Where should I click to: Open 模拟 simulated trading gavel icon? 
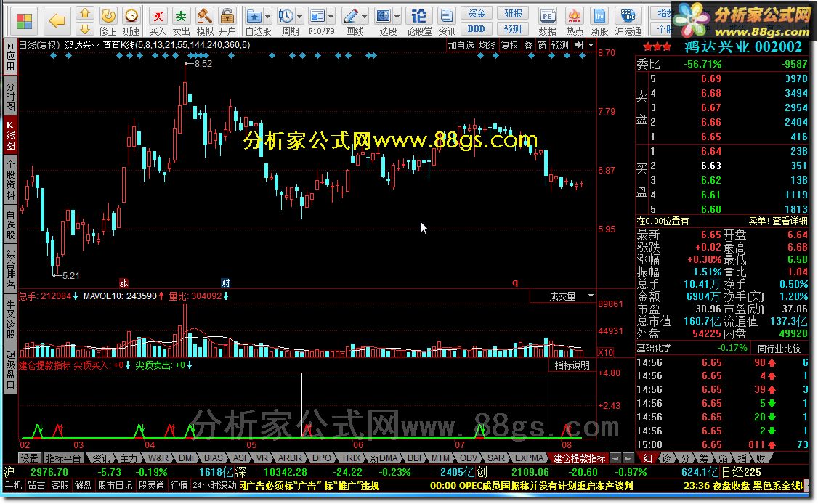(x=205, y=16)
